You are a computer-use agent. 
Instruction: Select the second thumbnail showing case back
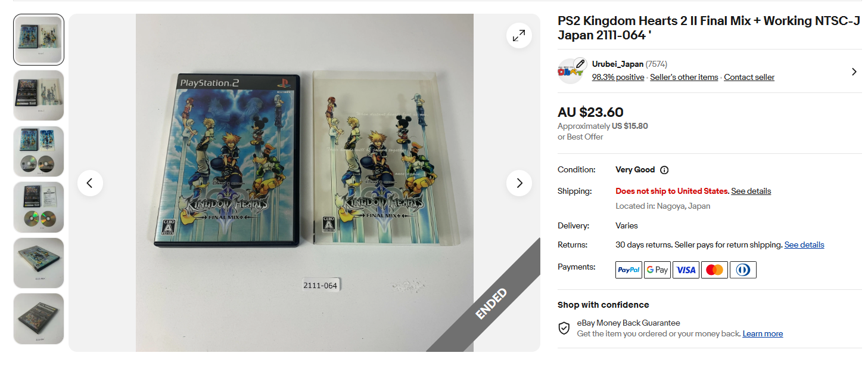[x=39, y=95]
